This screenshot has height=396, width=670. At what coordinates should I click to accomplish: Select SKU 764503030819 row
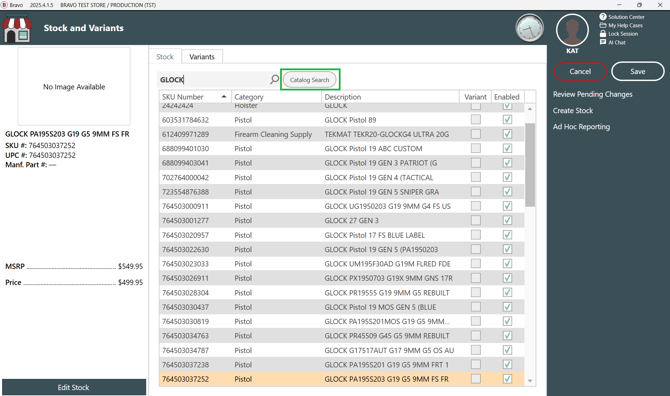click(341, 321)
